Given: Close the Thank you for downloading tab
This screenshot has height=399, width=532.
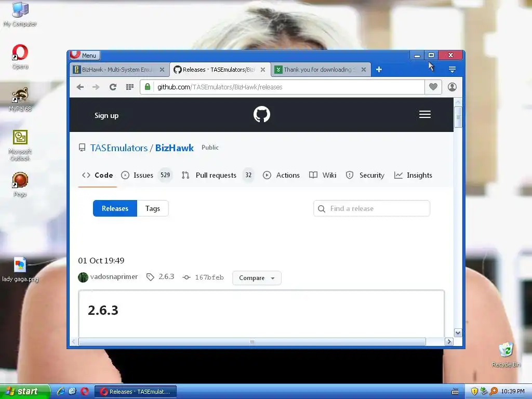Looking at the screenshot, I should click(x=363, y=70).
